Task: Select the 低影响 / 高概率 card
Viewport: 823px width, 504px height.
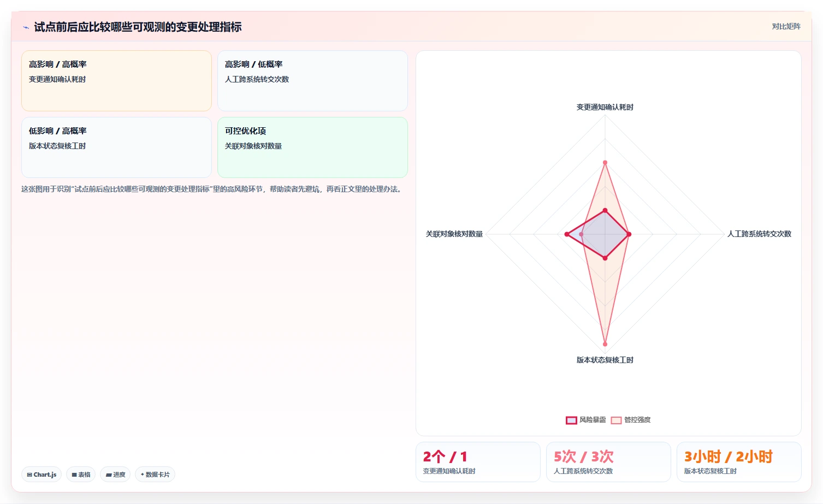Action: [116, 147]
